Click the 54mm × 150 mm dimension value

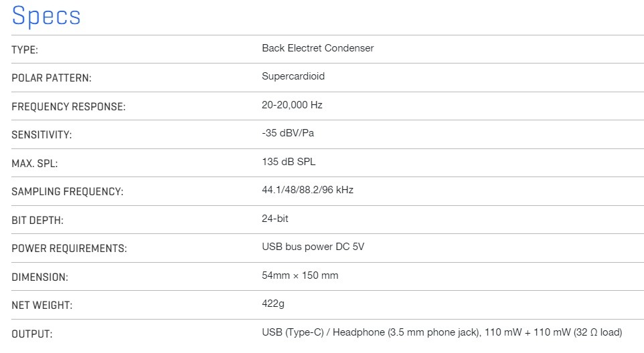click(x=300, y=275)
